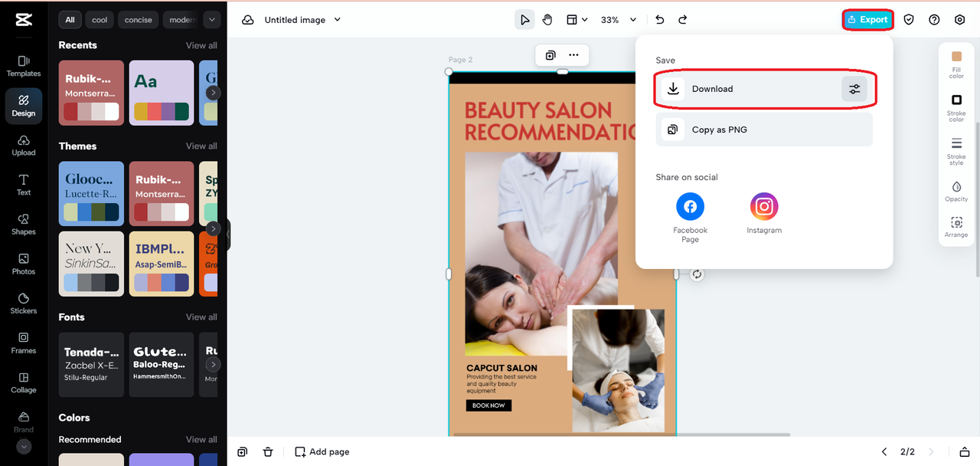Choose Copy as PNG

click(x=764, y=130)
